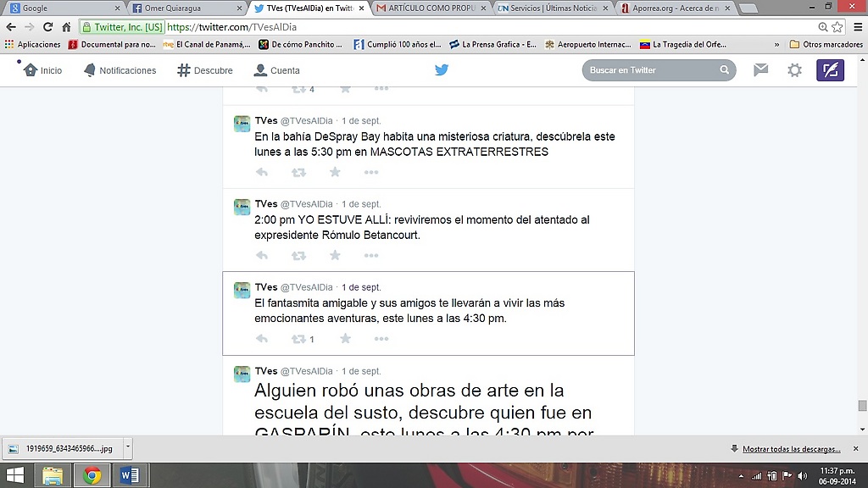Viewport: 868px width, 488px height.
Task: Retweet the YO ESTUVE ALLÍ tweet
Action: pos(298,256)
